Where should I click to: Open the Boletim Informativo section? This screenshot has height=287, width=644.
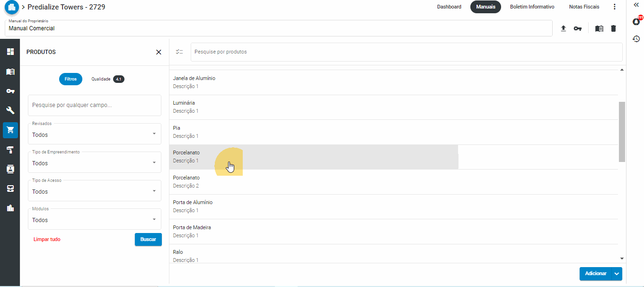click(x=532, y=7)
